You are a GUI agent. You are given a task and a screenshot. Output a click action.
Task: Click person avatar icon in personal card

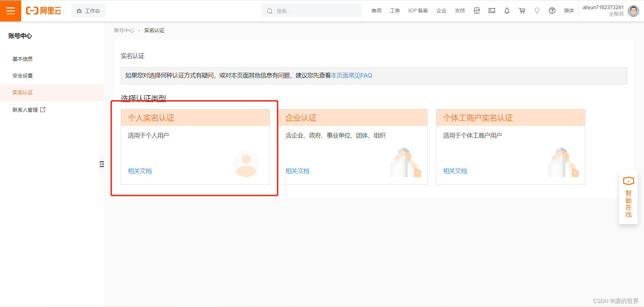(x=246, y=164)
